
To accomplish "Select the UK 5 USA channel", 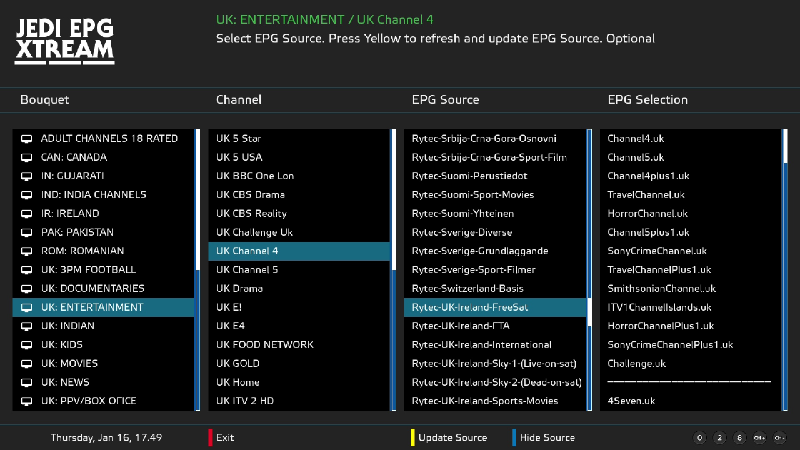I will (x=299, y=158).
